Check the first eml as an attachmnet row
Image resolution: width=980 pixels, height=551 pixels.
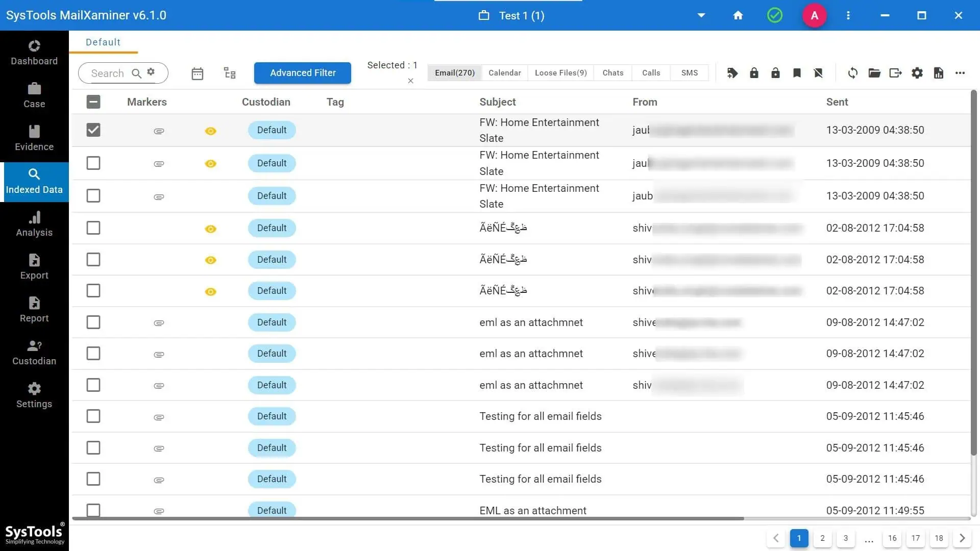click(93, 322)
